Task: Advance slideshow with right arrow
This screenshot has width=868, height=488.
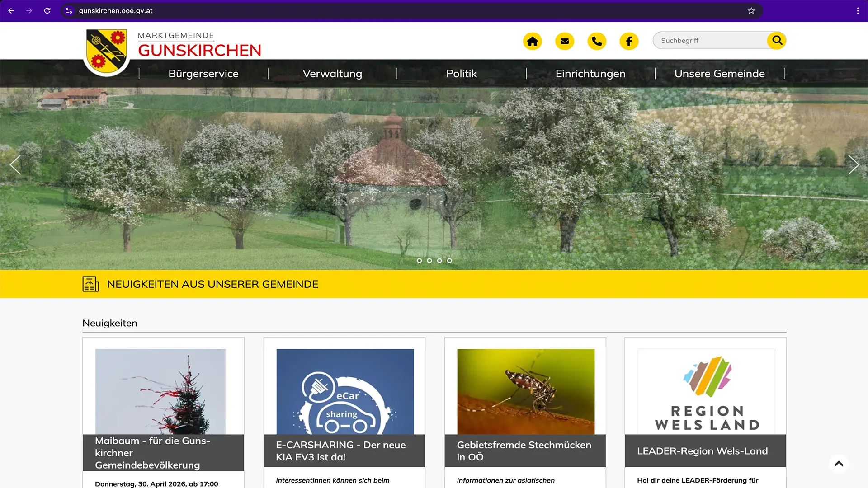Action: (853, 165)
